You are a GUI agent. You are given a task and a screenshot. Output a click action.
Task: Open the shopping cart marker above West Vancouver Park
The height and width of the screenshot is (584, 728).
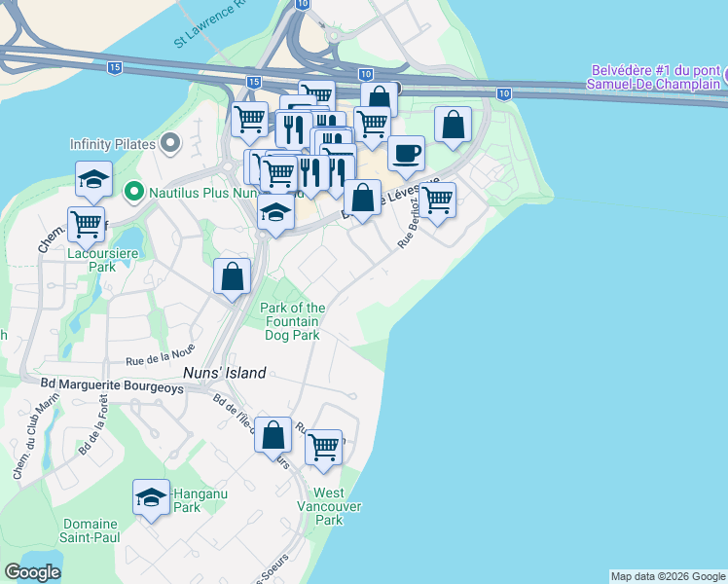point(323,449)
